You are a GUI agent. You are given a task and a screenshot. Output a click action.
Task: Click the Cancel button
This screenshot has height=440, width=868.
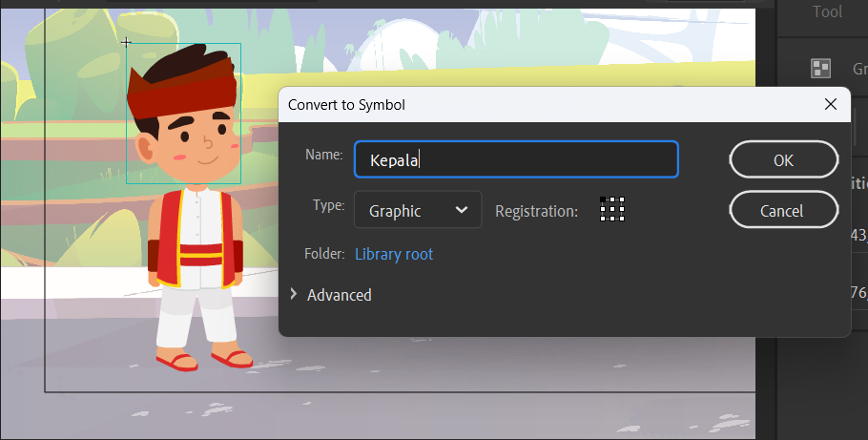click(783, 210)
